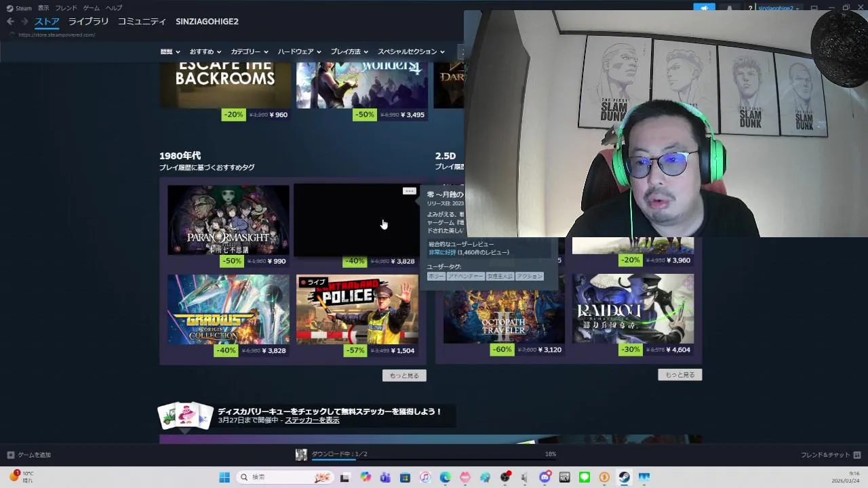Open the ヘルプ menu

[x=114, y=8]
